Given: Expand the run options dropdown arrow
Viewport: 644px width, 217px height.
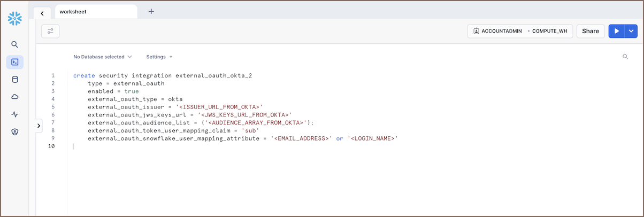Looking at the screenshot, I should (x=631, y=31).
